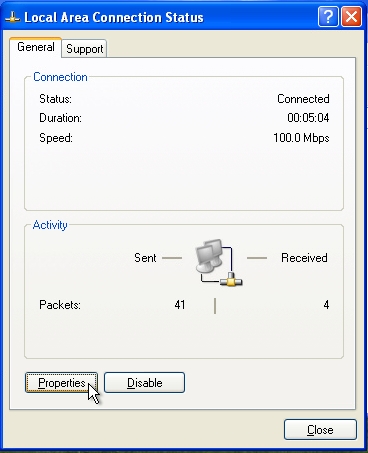Click the Activity group heading
Viewport: 368px width, 453px height.
point(50,225)
